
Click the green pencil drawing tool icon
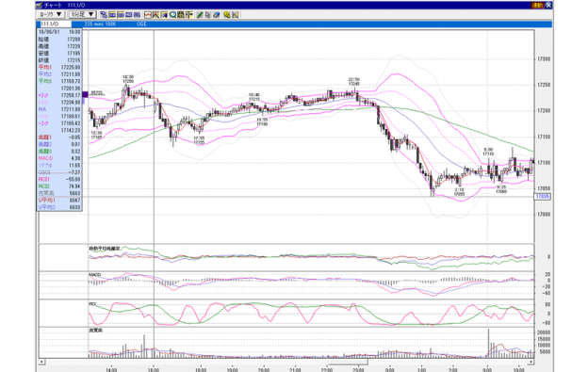point(200,15)
